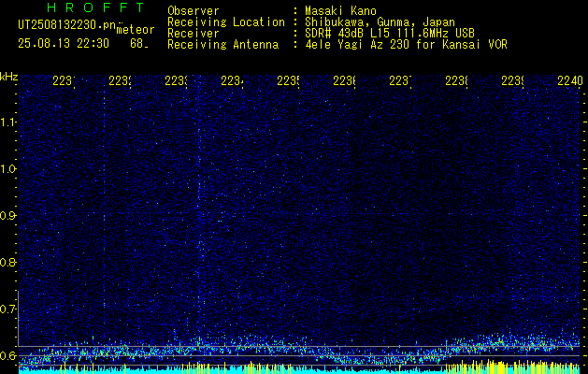Click the 'meteor' label
This screenshot has height=374, width=588.
(136, 30)
